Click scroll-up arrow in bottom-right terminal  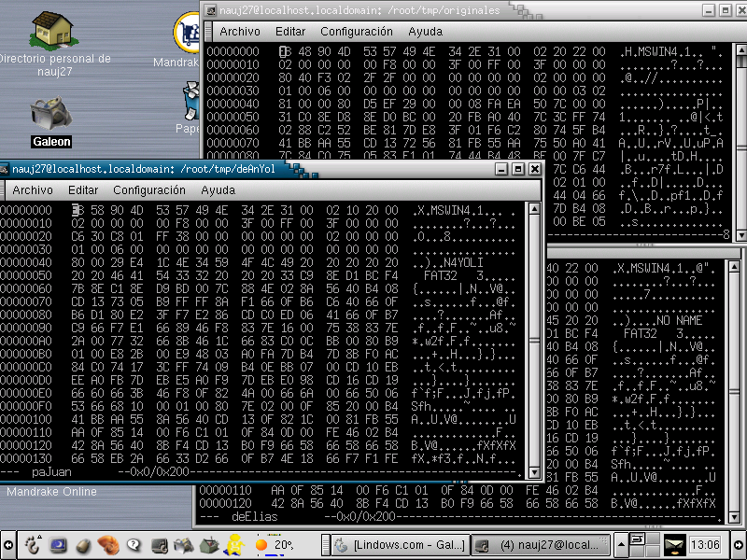734,266
